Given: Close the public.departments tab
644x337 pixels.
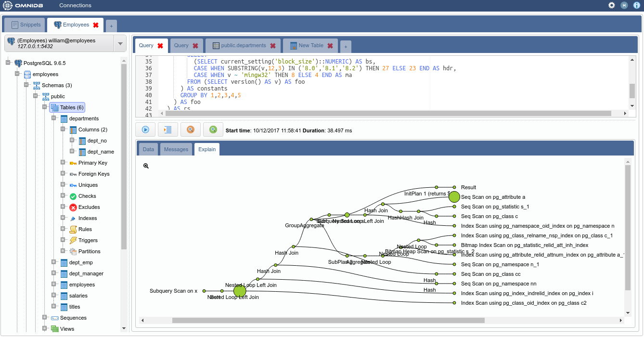Looking at the screenshot, I should click(x=273, y=46).
